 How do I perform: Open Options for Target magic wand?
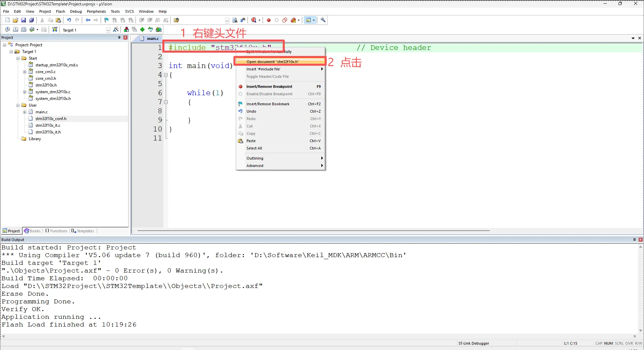(x=116, y=30)
